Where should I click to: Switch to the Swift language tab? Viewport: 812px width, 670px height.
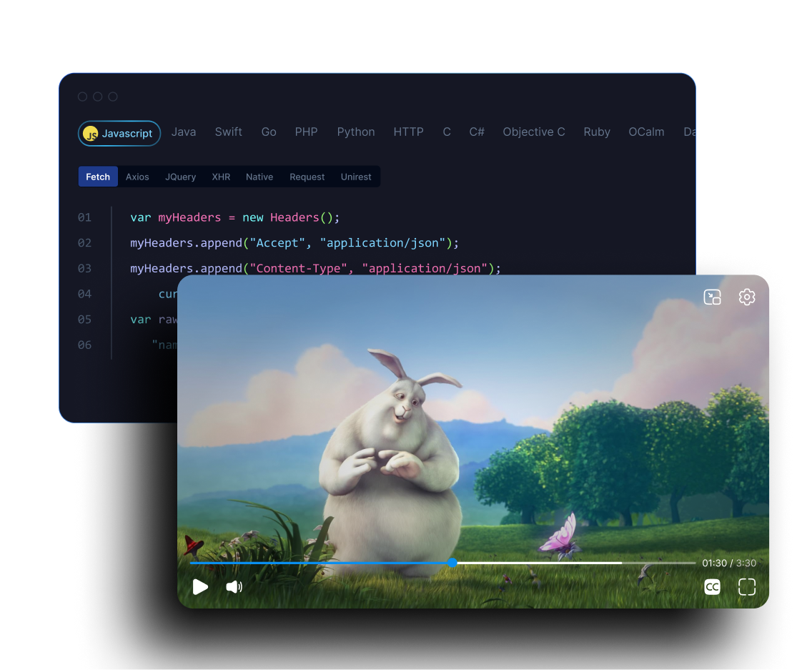click(x=229, y=132)
